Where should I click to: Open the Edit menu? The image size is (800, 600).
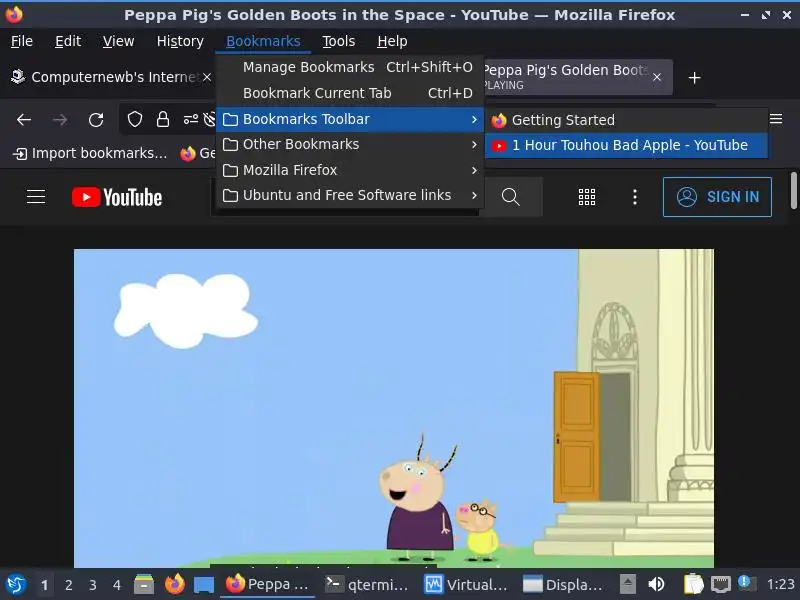click(x=68, y=41)
